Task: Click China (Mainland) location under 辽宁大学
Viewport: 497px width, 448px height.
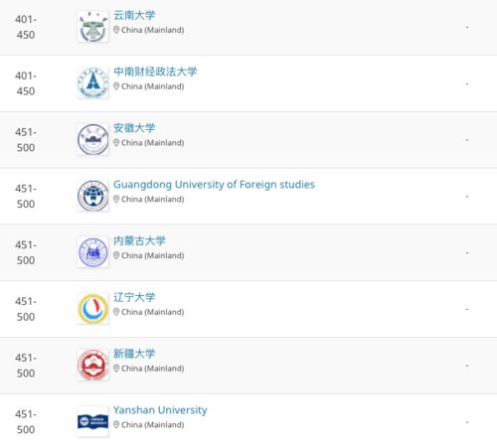Action: [x=152, y=312]
